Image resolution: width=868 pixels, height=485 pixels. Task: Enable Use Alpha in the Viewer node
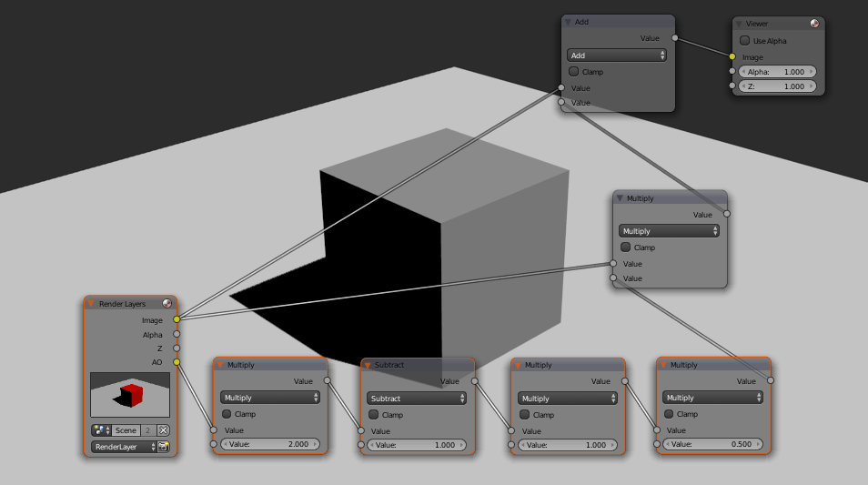click(744, 40)
